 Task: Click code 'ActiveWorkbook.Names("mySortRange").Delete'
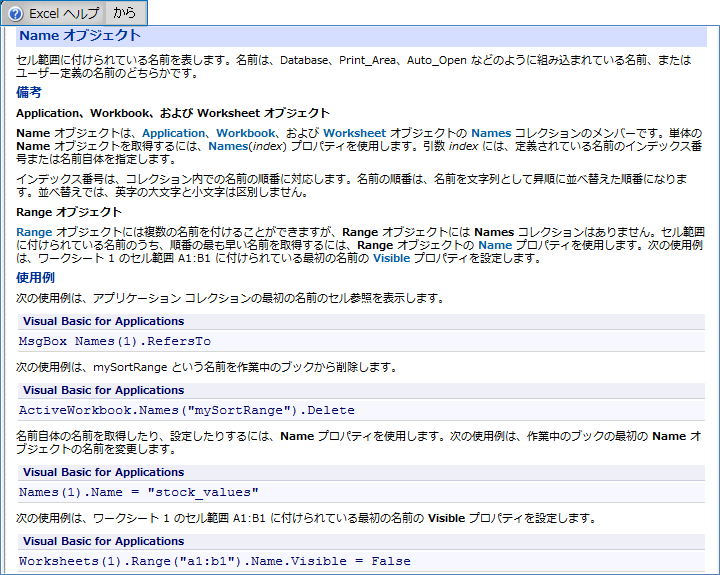[186, 410]
